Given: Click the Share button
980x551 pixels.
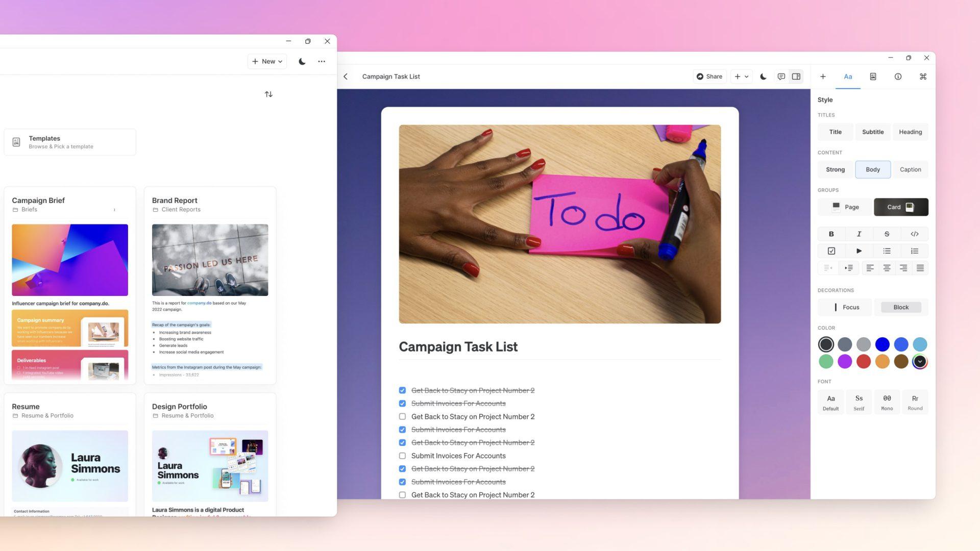Looking at the screenshot, I should tap(709, 77).
